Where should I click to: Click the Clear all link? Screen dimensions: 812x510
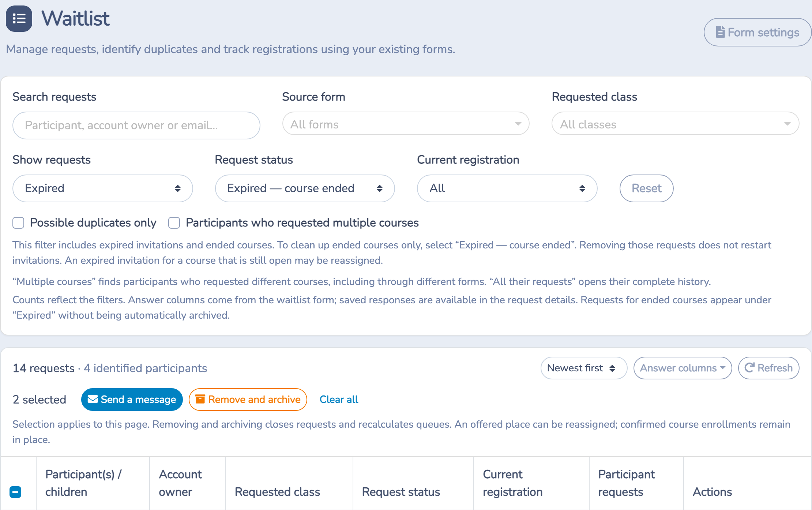[x=339, y=400]
